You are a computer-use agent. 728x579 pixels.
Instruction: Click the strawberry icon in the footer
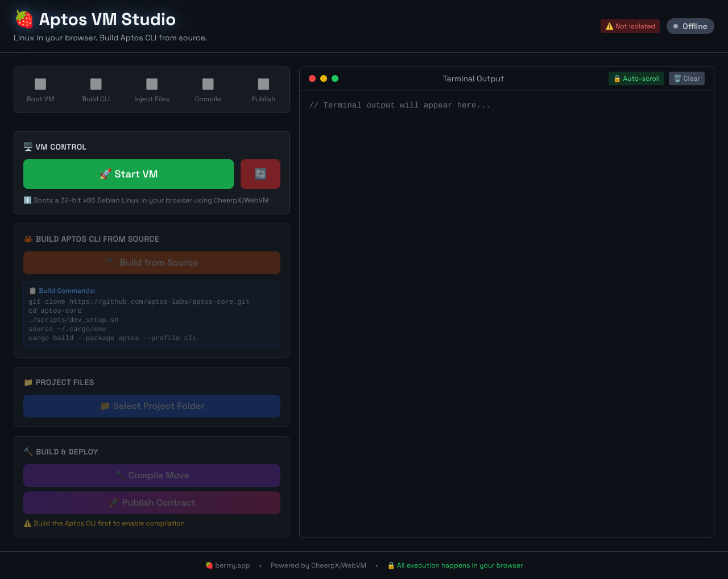pyautogui.click(x=209, y=565)
